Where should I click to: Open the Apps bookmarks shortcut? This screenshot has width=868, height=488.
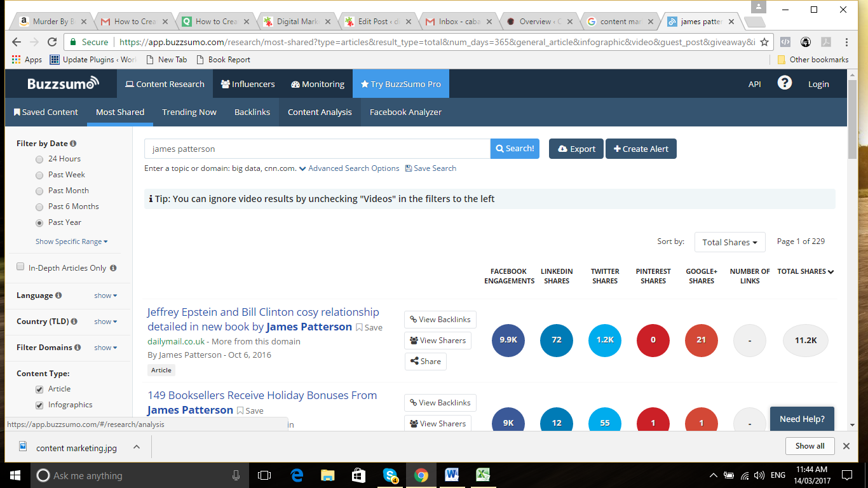(27, 59)
